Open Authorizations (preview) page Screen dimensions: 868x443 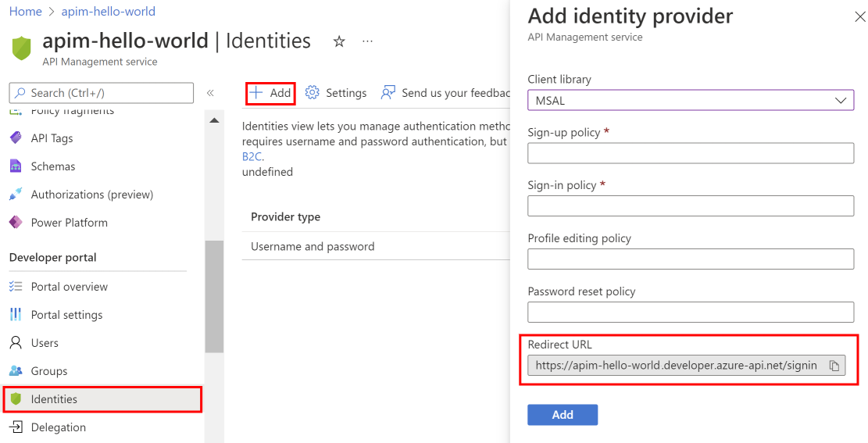[91, 195]
